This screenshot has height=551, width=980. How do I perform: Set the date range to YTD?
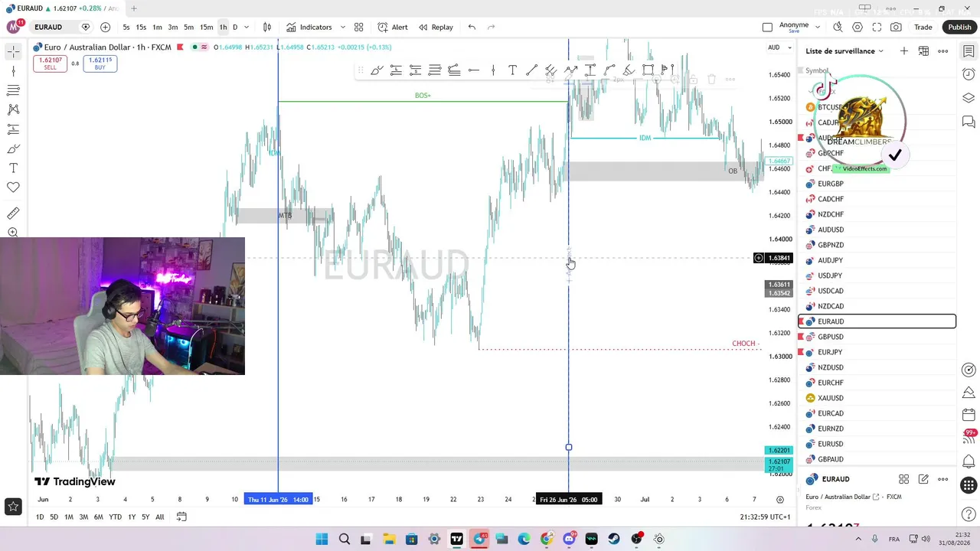coord(115,517)
